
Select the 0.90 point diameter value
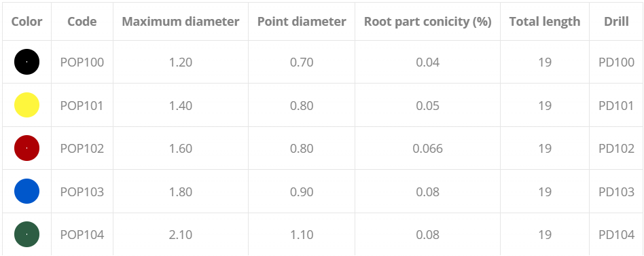point(302,191)
